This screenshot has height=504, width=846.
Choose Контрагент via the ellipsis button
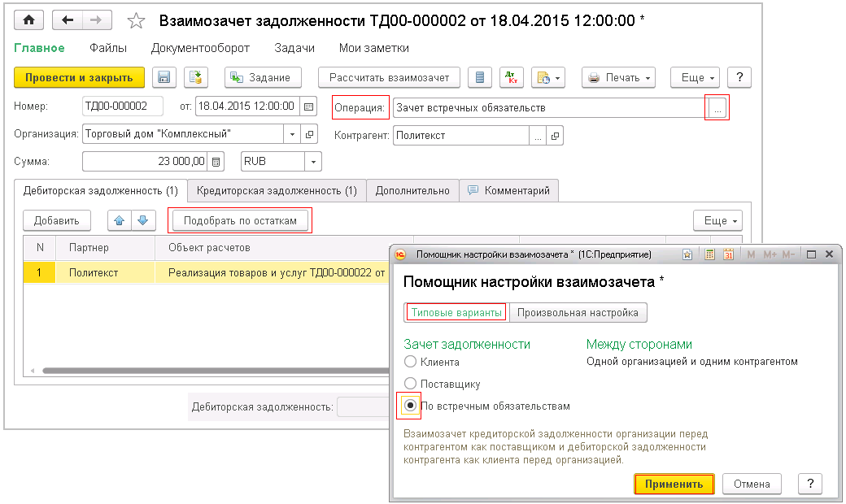538,136
